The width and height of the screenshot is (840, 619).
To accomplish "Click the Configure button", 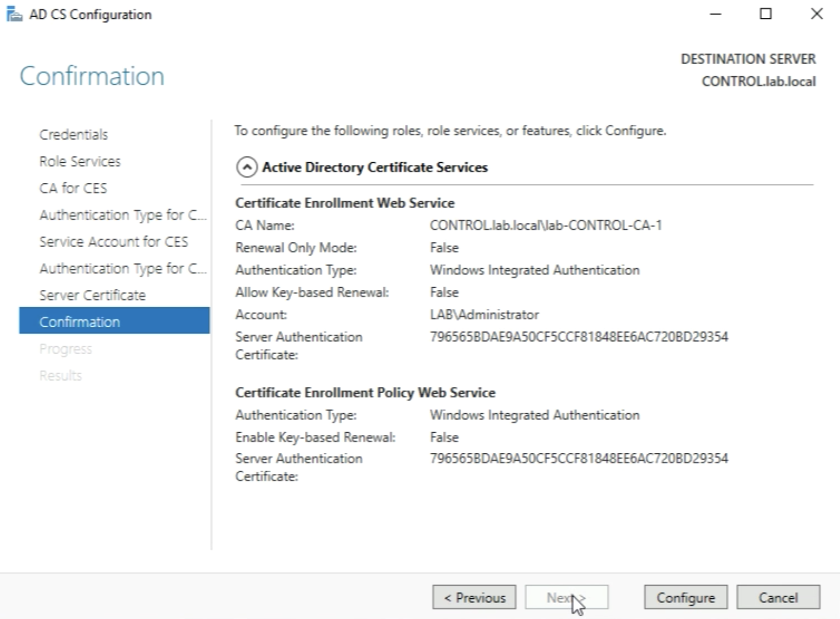I will [685, 598].
